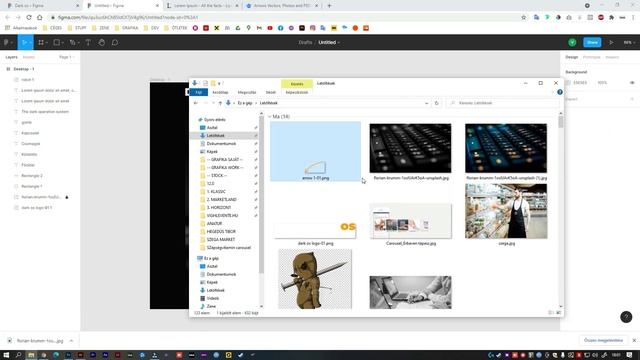Click the Explorer back arrow

pos(196,103)
